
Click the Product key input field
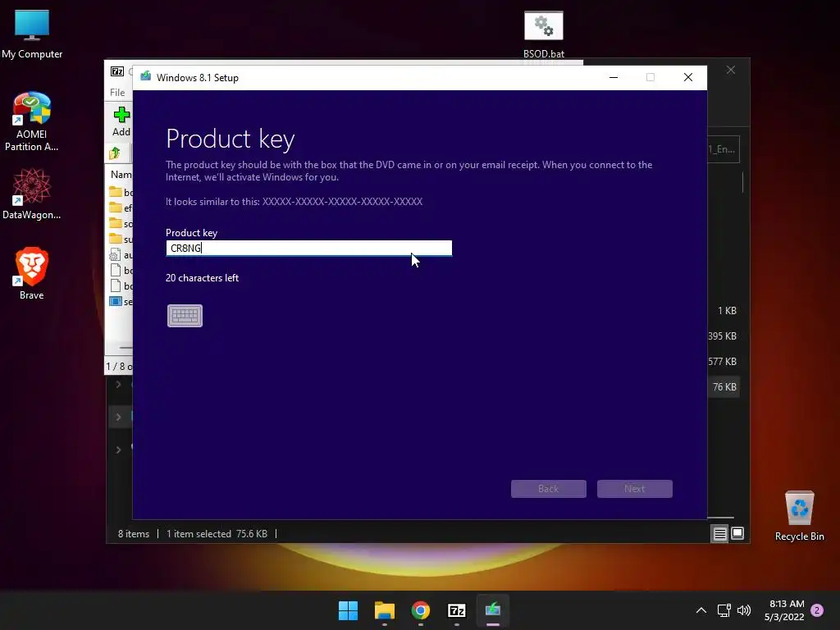pos(308,248)
